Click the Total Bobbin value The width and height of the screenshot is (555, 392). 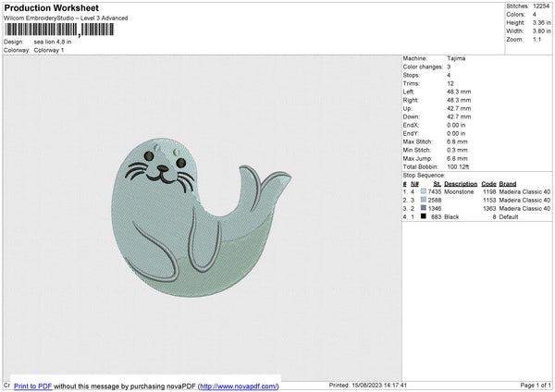click(457, 166)
